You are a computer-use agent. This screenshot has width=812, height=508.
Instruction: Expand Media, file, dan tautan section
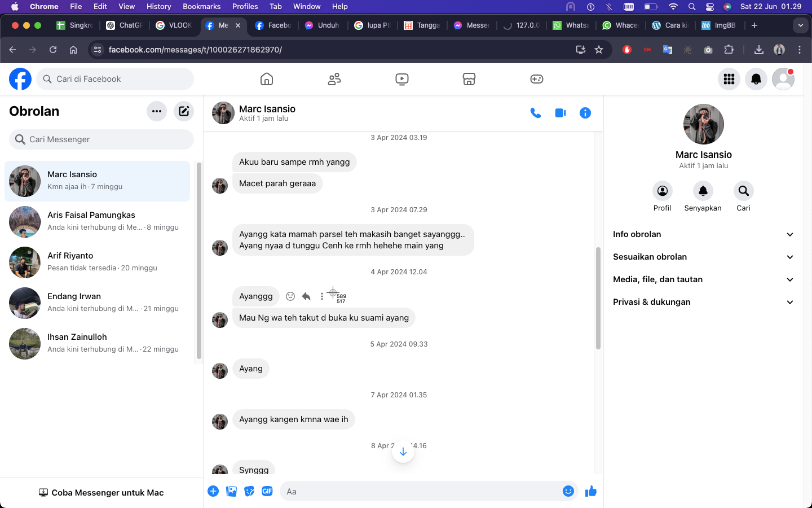(703, 279)
